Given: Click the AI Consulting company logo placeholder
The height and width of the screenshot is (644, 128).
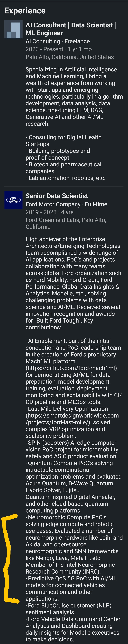Looking at the screenshot, I should (x=13, y=30).
